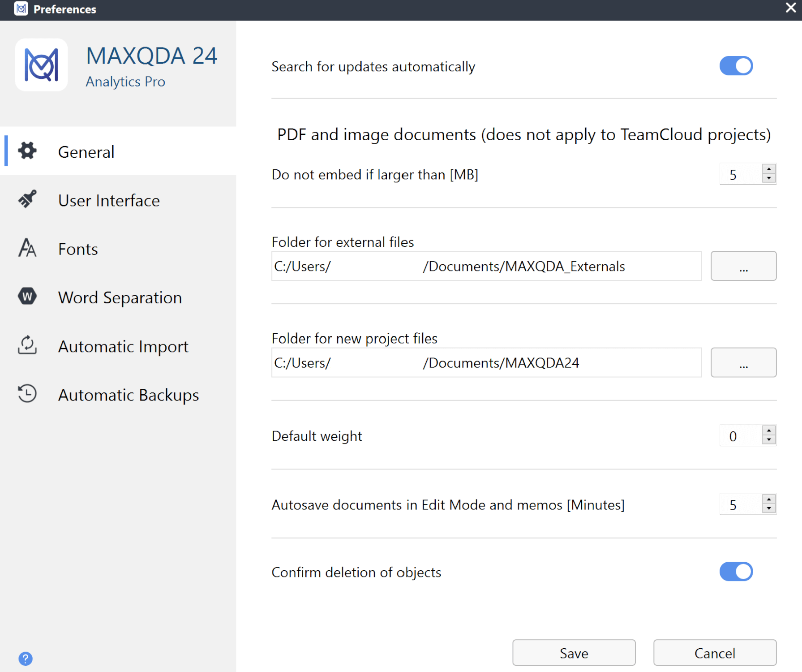The width and height of the screenshot is (802, 672).
Task: Click the 'PDF and image documents' heading
Action: click(524, 134)
